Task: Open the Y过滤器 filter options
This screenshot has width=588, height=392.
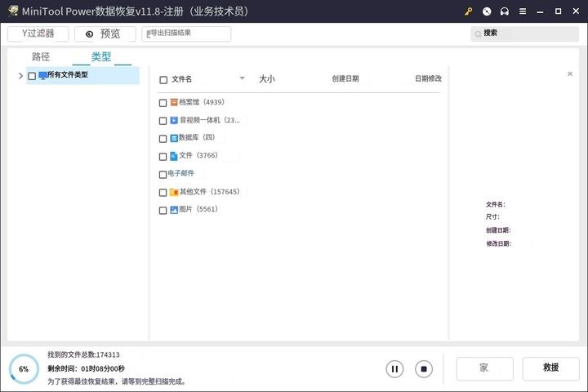Action: pyautogui.click(x=38, y=33)
